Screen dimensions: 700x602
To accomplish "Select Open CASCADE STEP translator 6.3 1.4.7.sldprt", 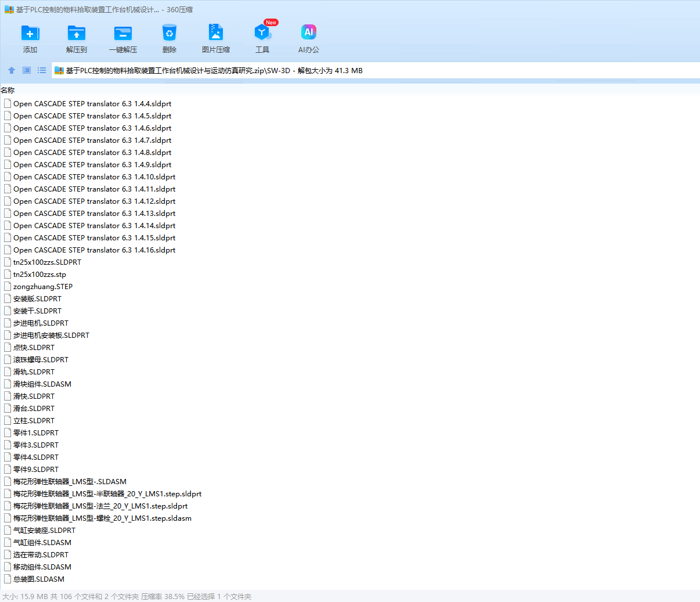I will pyautogui.click(x=92, y=140).
